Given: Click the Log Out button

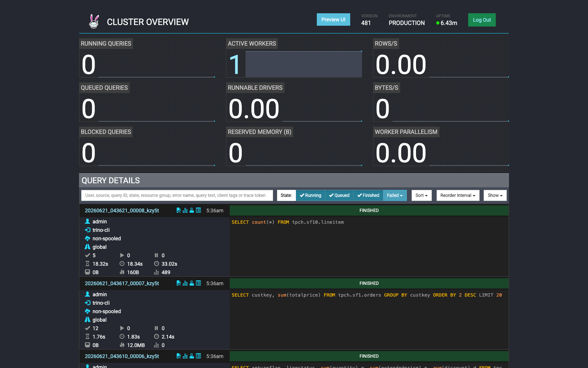Looking at the screenshot, I should coord(482,20).
